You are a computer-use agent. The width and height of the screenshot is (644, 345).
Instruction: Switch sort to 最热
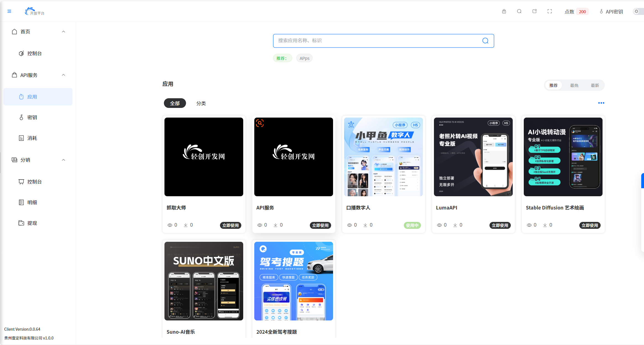pos(574,86)
